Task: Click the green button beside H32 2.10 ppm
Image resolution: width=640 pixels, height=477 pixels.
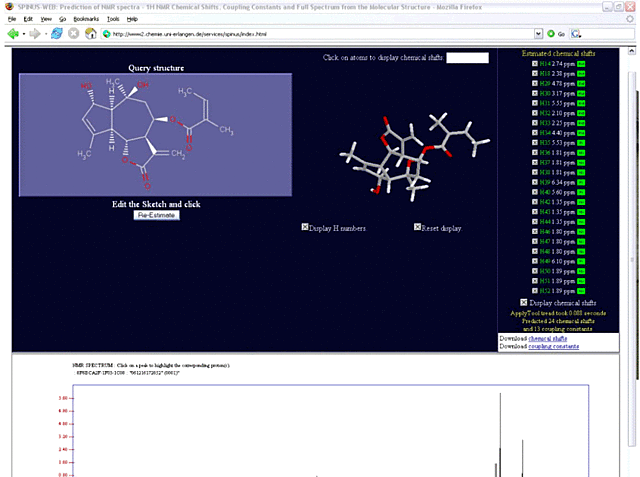Action: 581,113
